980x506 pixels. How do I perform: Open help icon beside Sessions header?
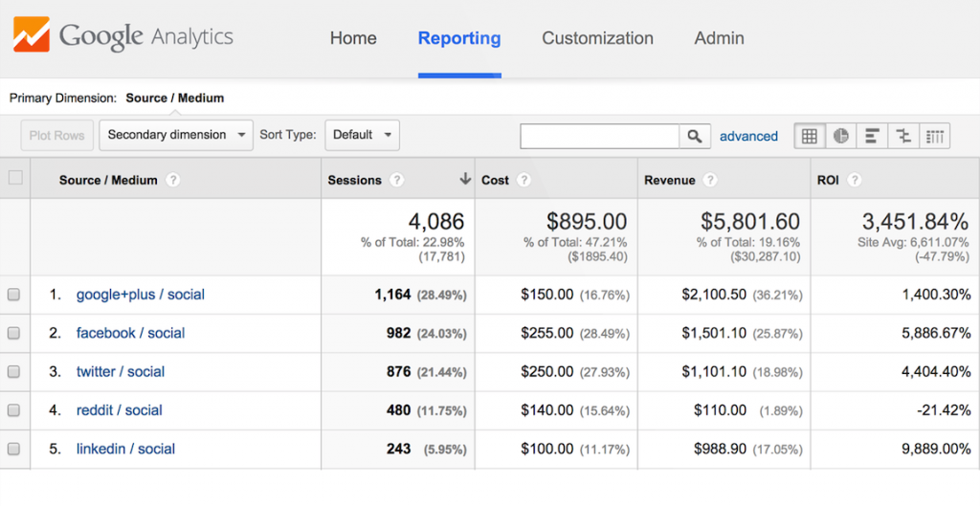397,180
